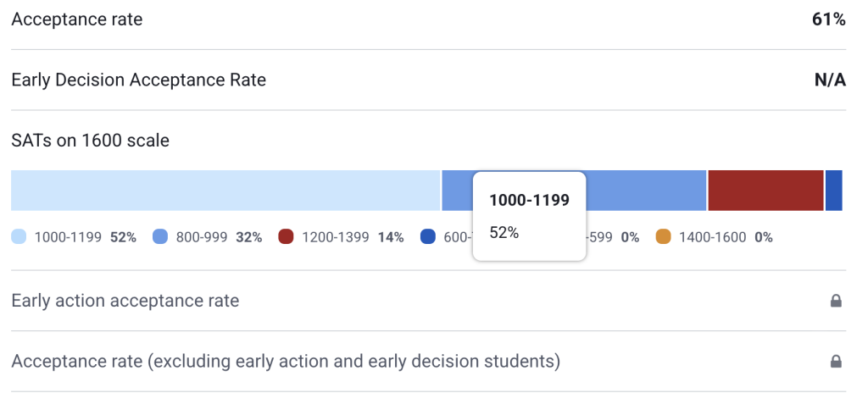This screenshot has width=868, height=393.
Task: Select the medium blue segment of the SAT bar
Action: (x=646, y=191)
